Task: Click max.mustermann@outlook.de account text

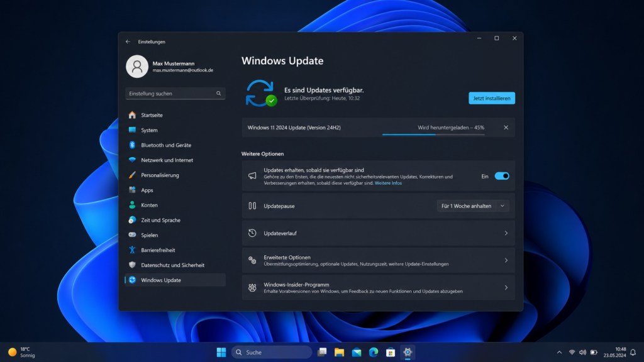Action: (x=183, y=70)
